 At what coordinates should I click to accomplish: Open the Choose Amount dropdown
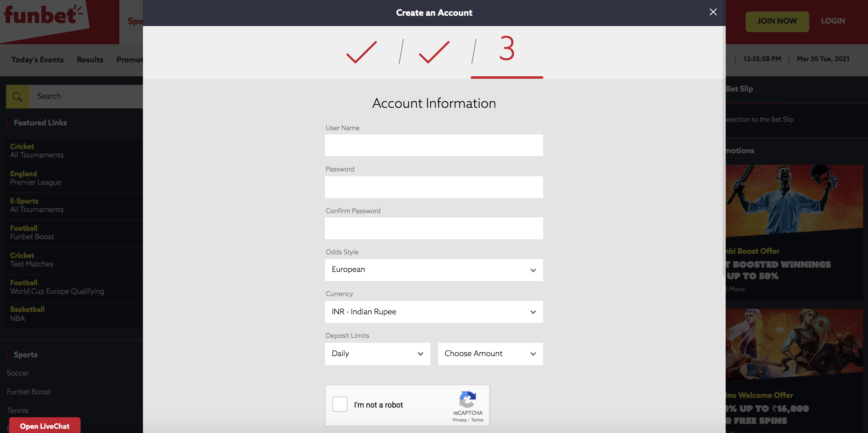click(490, 353)
